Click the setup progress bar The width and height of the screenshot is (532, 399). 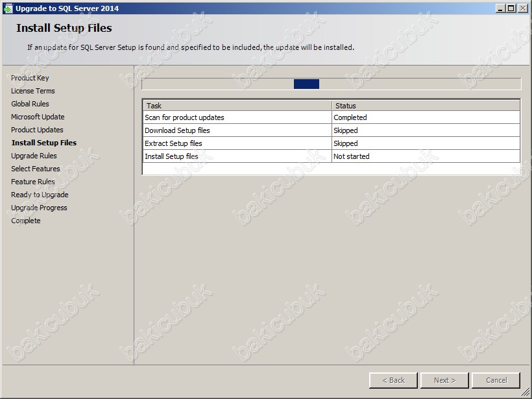[331, 84]
